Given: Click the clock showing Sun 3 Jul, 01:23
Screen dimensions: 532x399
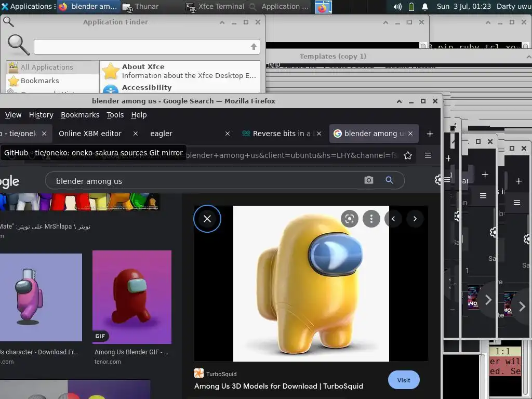Looking at the screenshot, I should [463, 6].
